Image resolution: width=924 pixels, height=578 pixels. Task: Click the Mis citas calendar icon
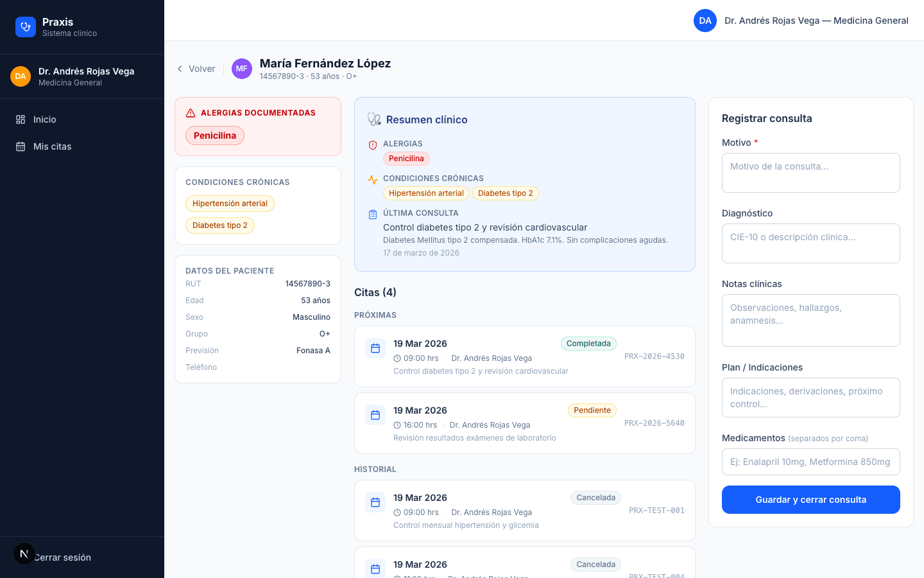tap(21, 146)
